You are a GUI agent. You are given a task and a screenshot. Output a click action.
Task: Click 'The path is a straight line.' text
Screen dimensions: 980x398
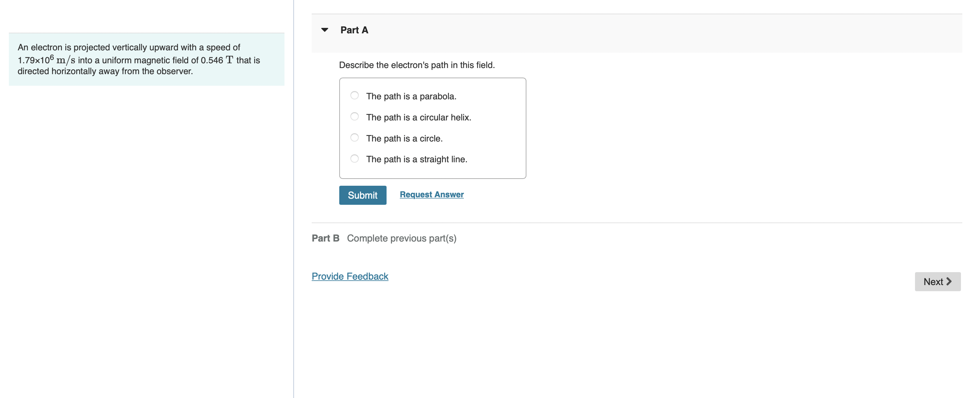pyautogui.click(x=416, y=160)
